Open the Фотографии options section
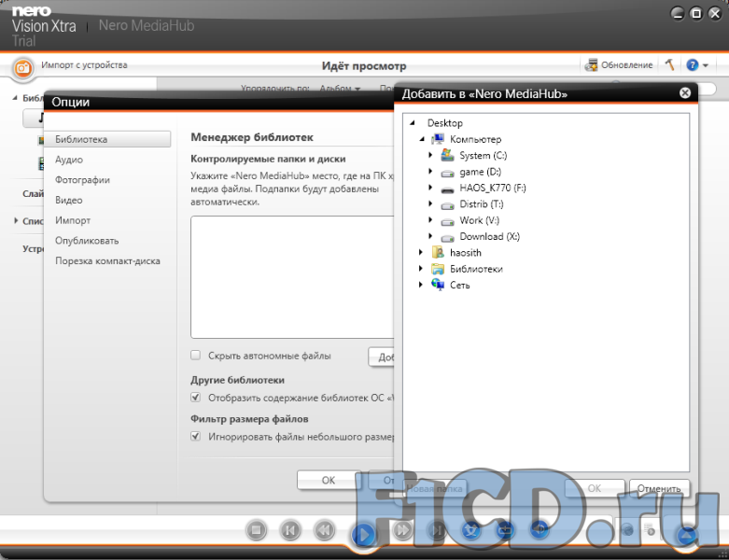Image resolution: width=729 pixels, height=560 pixels. [x=82, y=180]
